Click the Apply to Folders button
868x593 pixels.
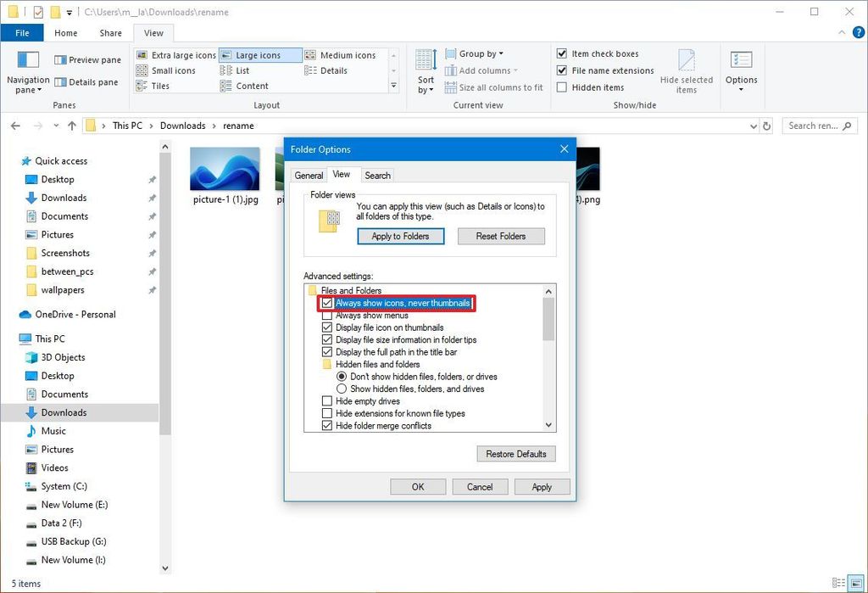(400, 236)
